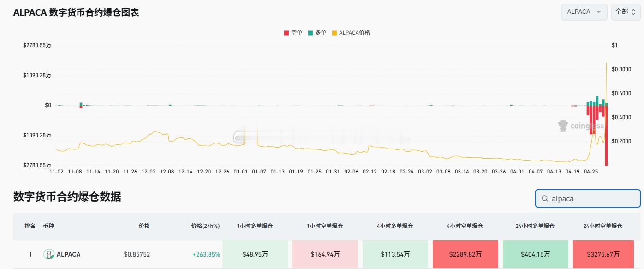Click the green 多单 legend swatch
Screen dimensions: 644x269
pos(310,33)
